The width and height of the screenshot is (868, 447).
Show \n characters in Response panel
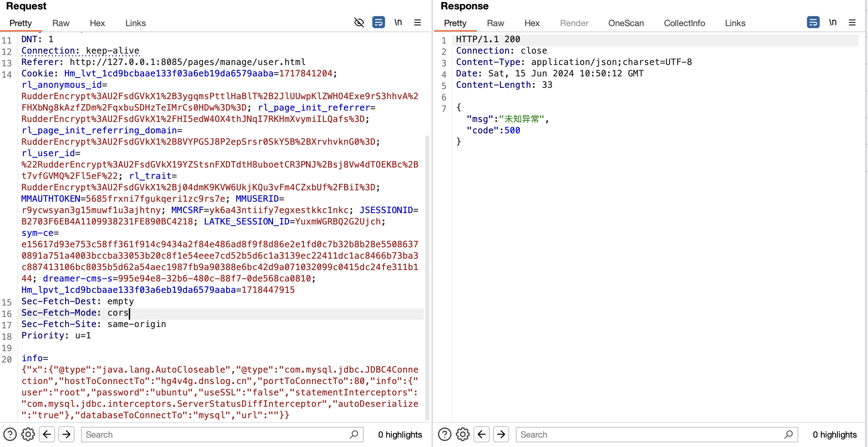(833, 22)
